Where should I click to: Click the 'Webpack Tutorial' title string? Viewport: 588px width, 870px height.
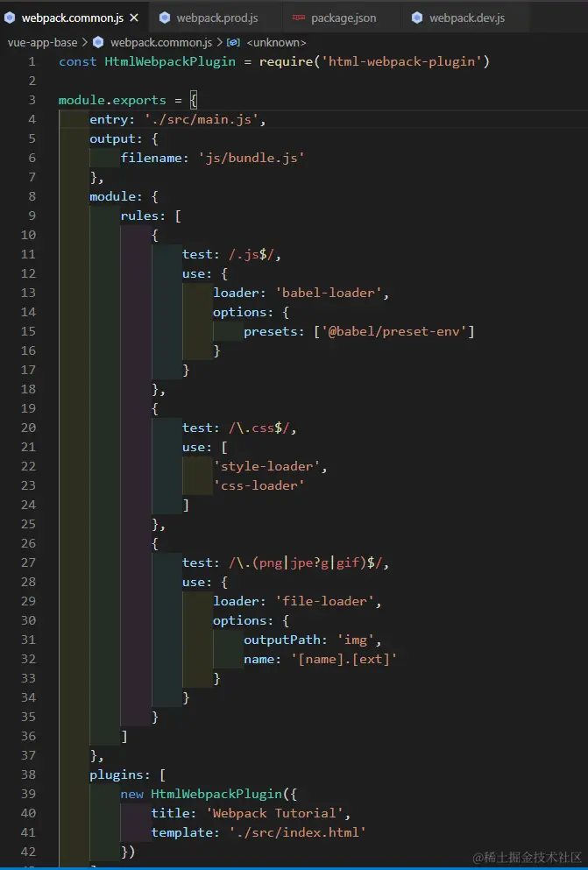point(274,813)
